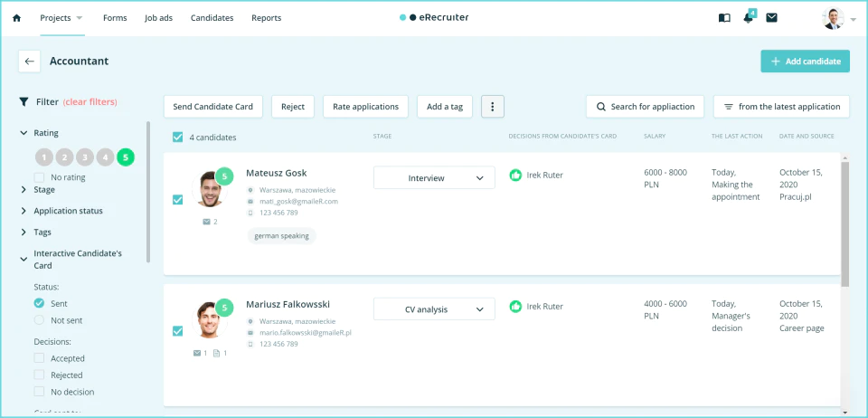Open the three-dot more actions menu

click(493, 107)
